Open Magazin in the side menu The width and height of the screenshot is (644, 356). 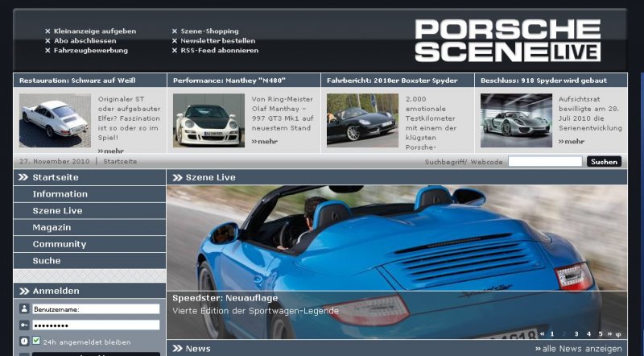pos(52,227)
